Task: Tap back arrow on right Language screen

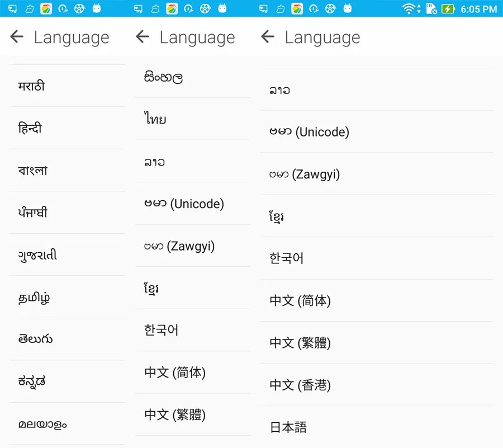Action: (x=268, y=36)
